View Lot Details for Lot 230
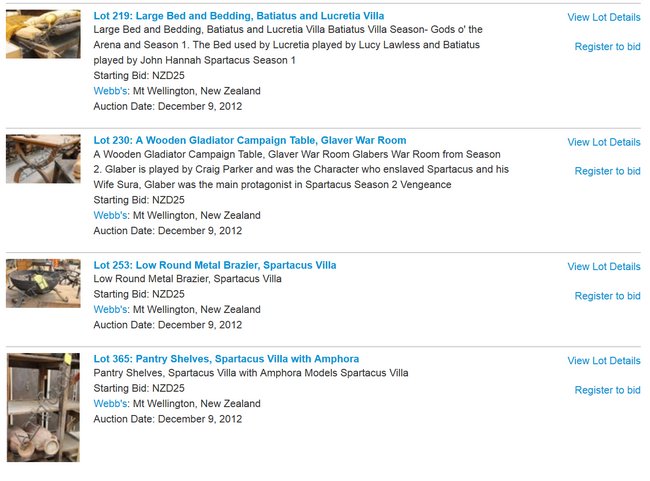This screenshot has width=650, height=481. tap(604, 142)
